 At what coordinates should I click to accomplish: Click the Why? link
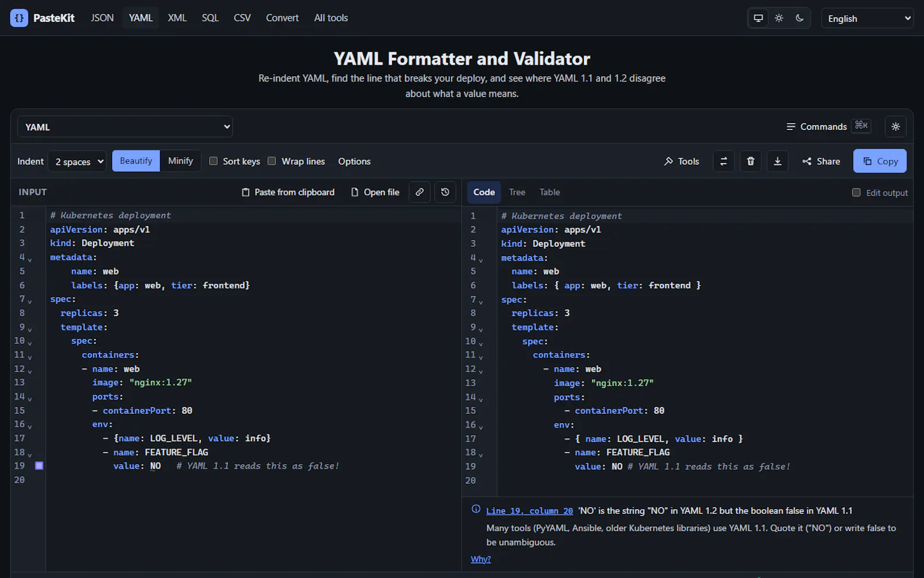tap(480, 559)
